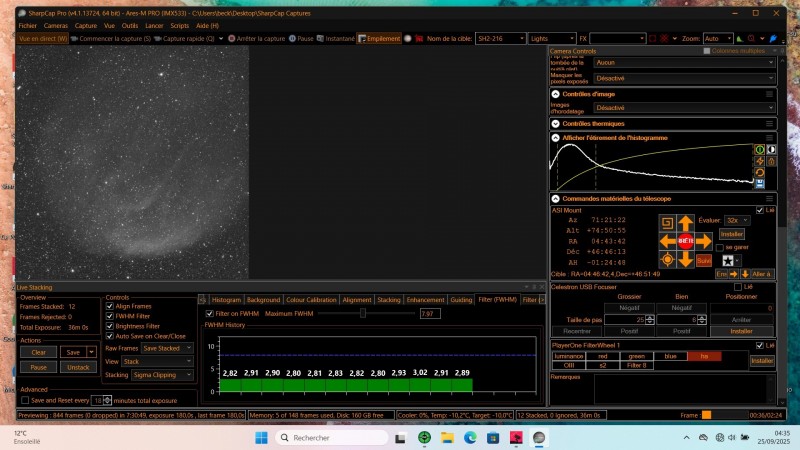The width and height of the screenshot is (800, 450).
Task: Open the star bookmark icon in mount panel
Action: (728, 261)
